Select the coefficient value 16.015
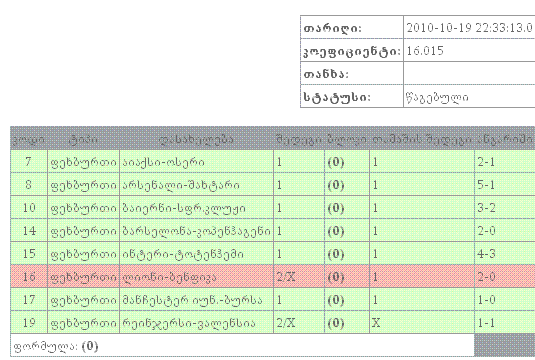Screen dimensions: 535x360 (425, 51)
